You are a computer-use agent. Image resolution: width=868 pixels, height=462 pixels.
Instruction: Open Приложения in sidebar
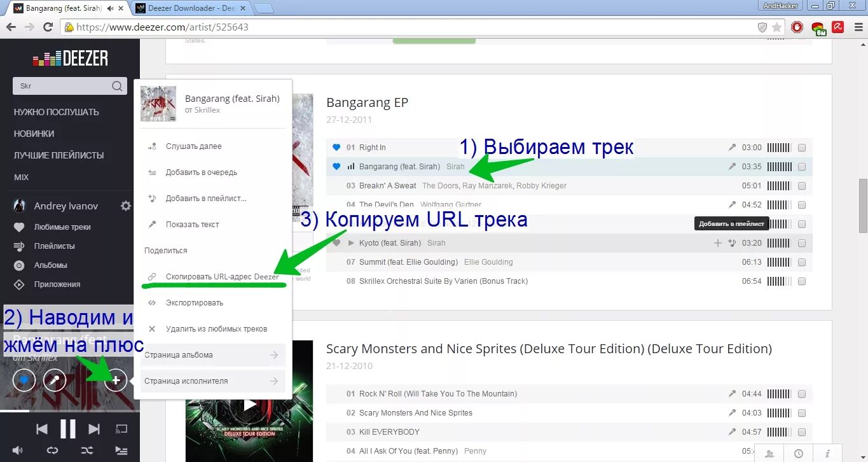coord(57,284)
